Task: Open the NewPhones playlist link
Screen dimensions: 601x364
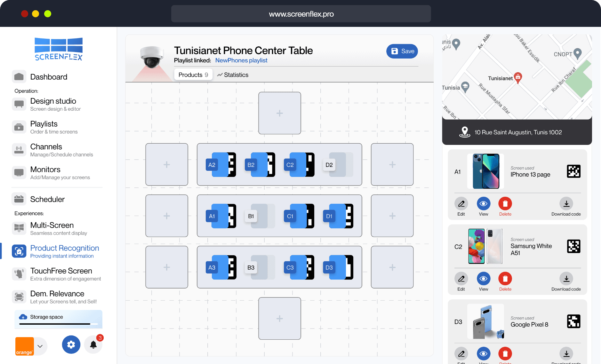Action: point(241,60)
